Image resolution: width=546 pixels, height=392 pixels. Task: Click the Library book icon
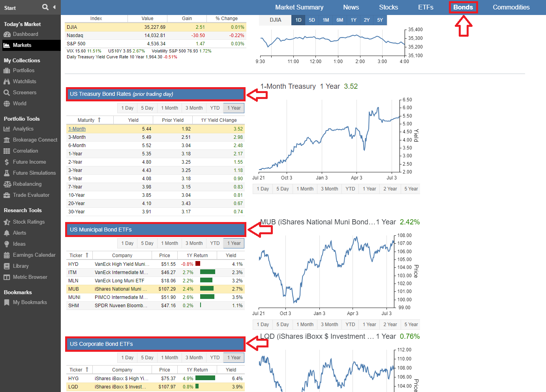click(x=7, y=266)
